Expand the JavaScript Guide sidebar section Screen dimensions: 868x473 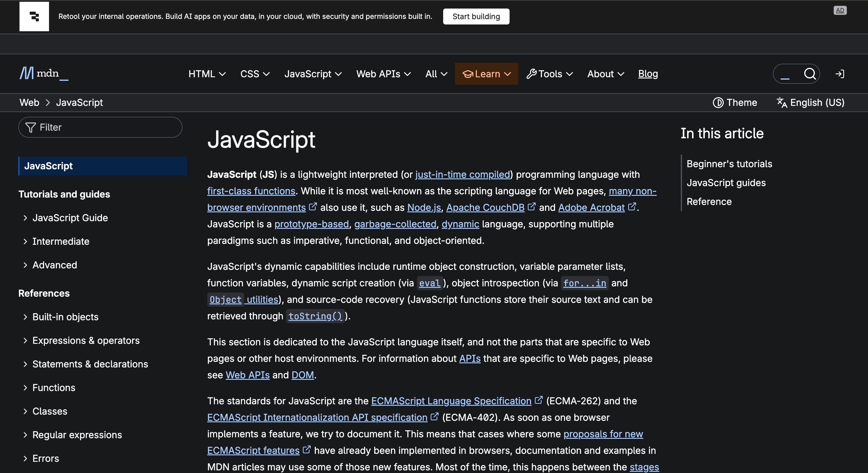(25, 218)
